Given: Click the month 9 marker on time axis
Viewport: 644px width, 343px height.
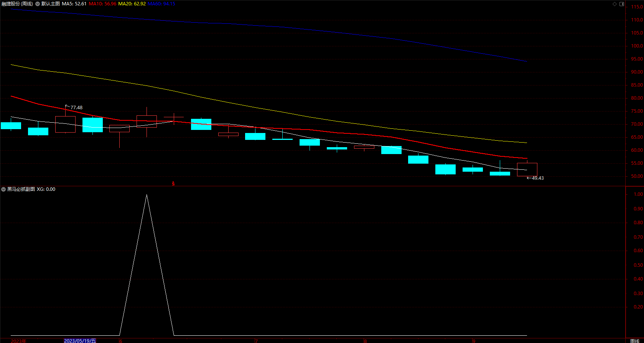Looking at the screenshot, I should click(474, 341).
